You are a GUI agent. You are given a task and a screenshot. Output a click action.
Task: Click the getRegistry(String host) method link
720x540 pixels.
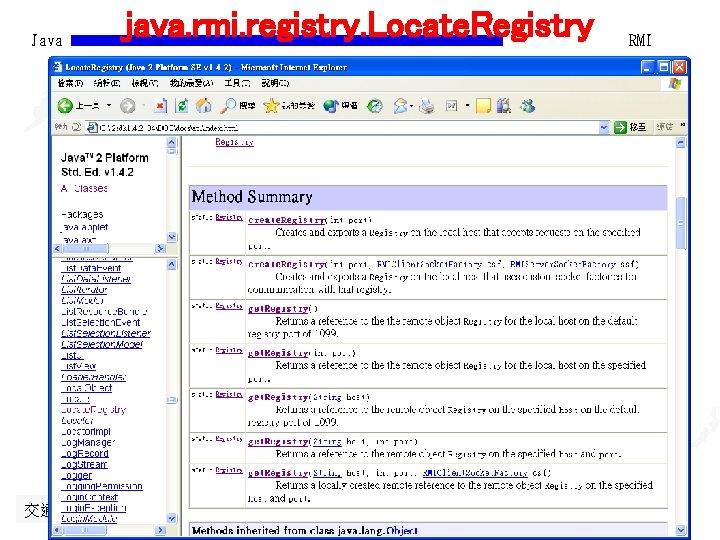coord(278,397)
